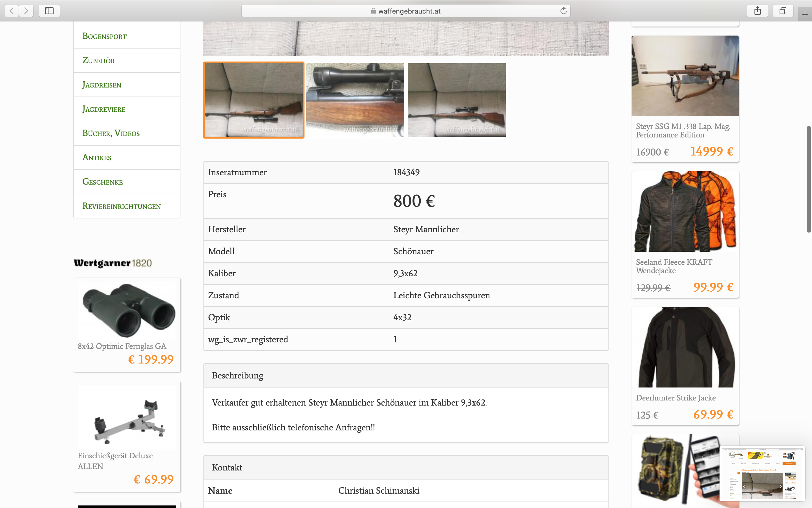
Task: Open the Antikes category
Action: (x=127, y=157)
